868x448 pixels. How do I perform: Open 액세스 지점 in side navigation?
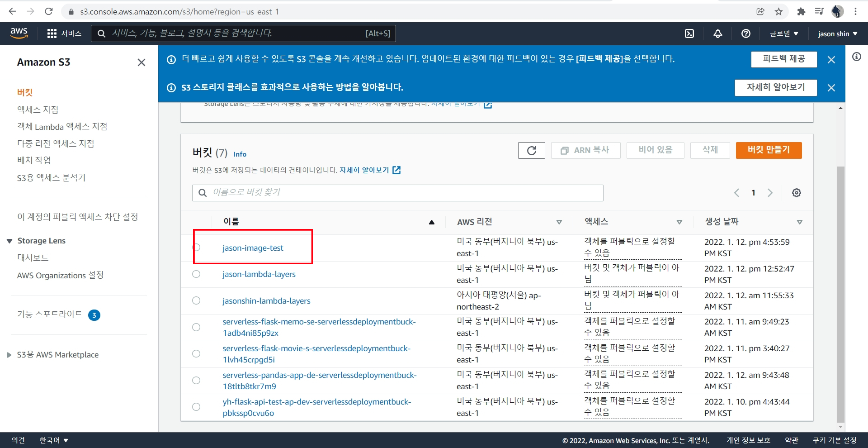click(38, 110)
